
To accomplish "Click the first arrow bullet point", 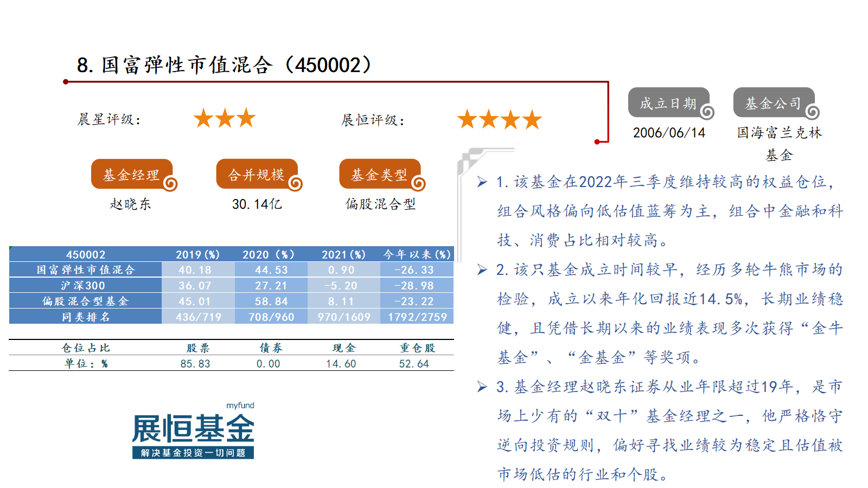I will (x=482, y=182).
